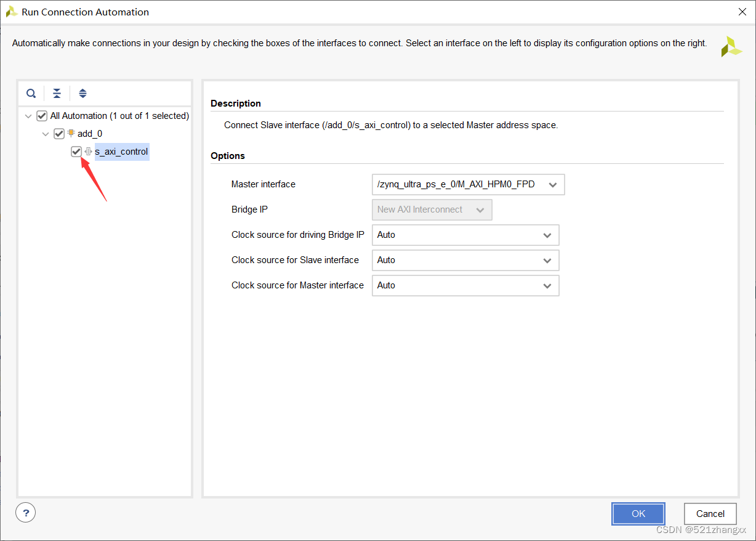Open Clock source for Master interface dropdown
The width and height of the screenshot is (756, 541).
click(x=465, y=285)
